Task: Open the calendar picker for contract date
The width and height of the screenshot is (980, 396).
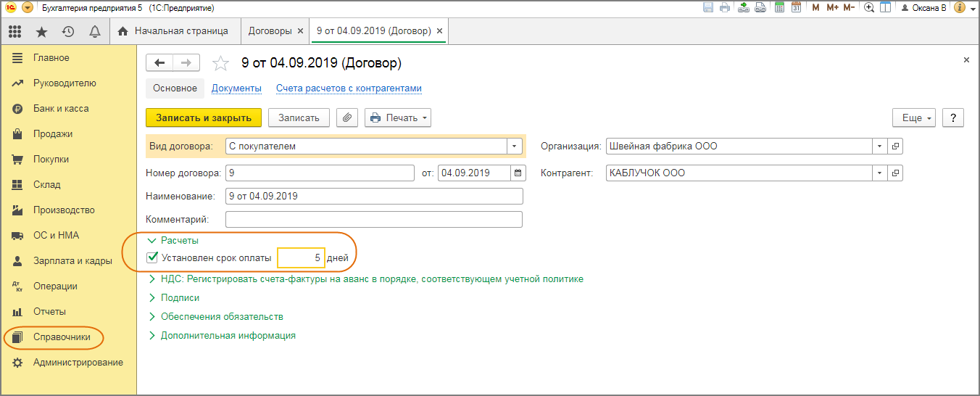Action: point(518,173)
